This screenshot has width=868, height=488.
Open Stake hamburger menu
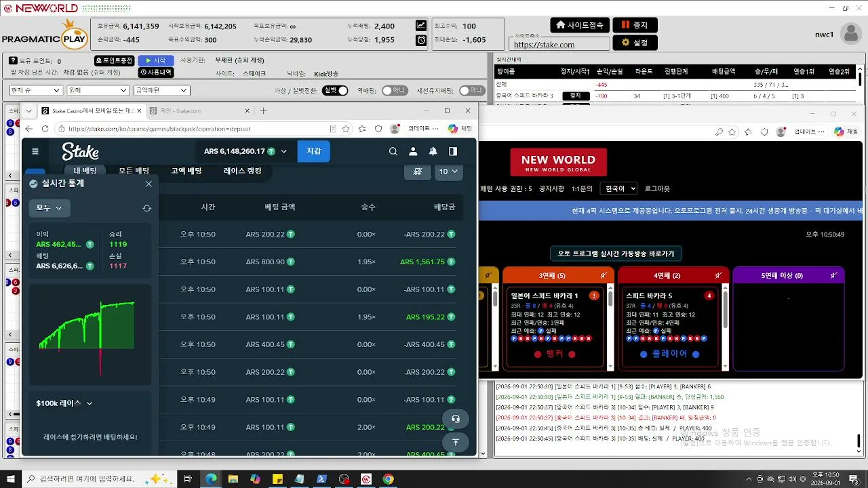tap(35, 151)
